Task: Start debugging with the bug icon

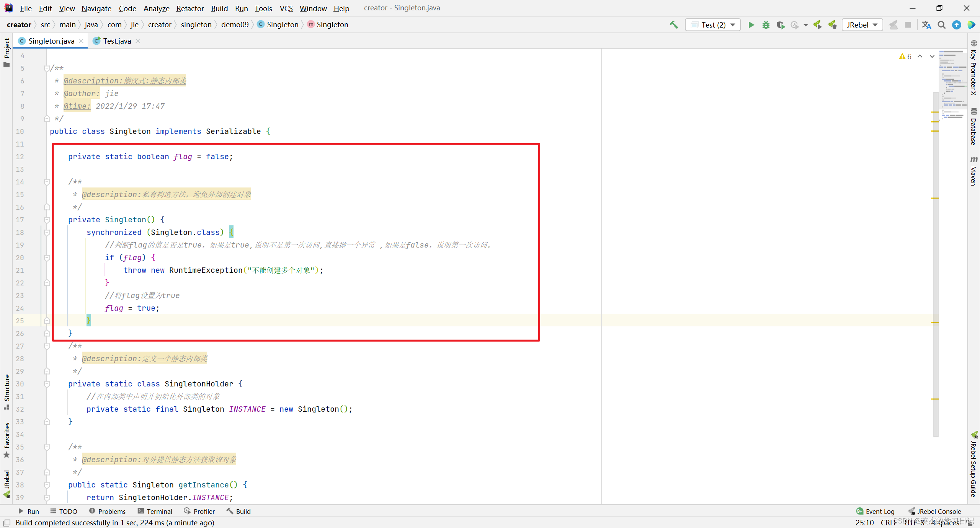Action: (766, 25)
